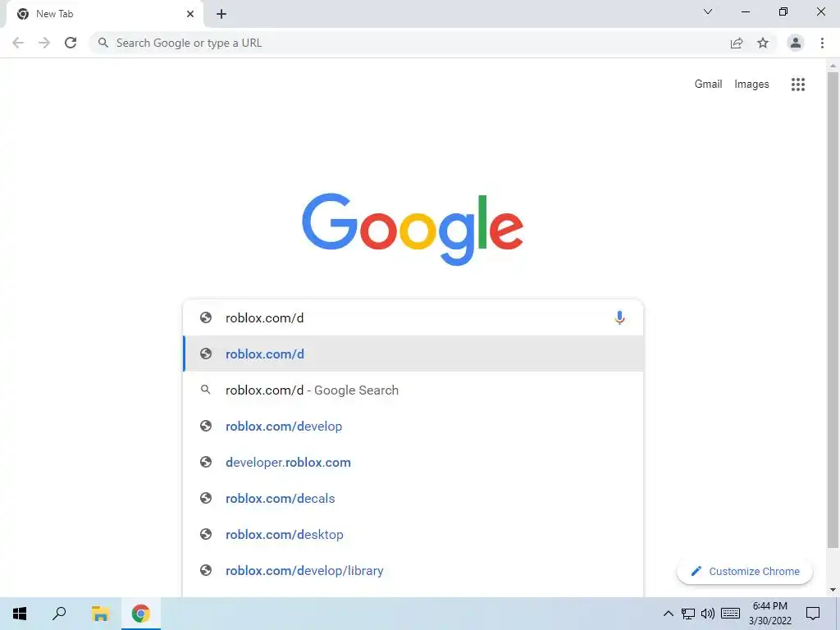Click the Google logo
Viewport: 840px width, 630px height.
413,229
